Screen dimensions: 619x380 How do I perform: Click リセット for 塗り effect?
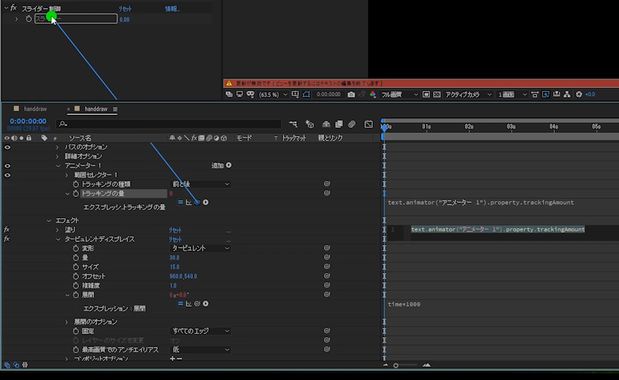click(175, 230)
